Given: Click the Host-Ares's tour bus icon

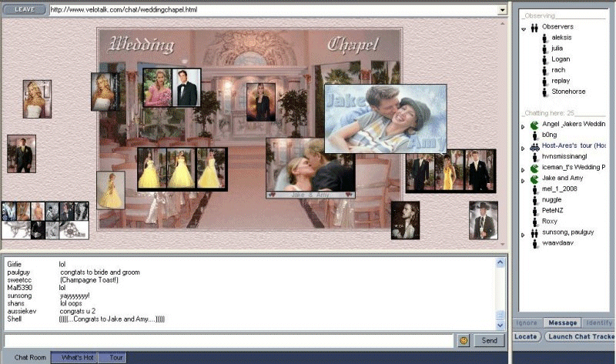Looking at the screenshot, I should click(534, 145).
